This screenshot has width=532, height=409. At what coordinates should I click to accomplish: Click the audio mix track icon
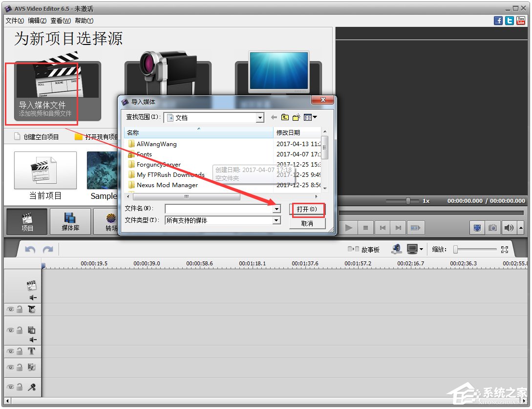pyautogui.click(x=32, y=367)
